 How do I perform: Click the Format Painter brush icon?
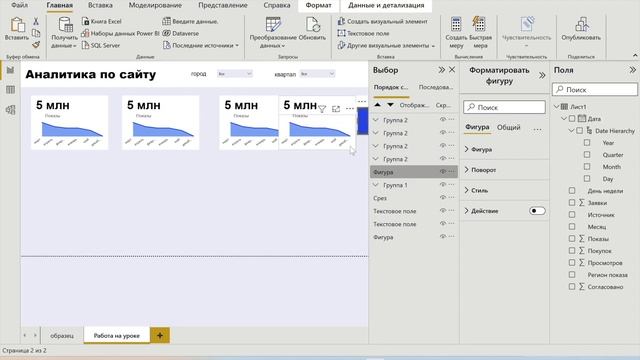(x=36, y=44)
